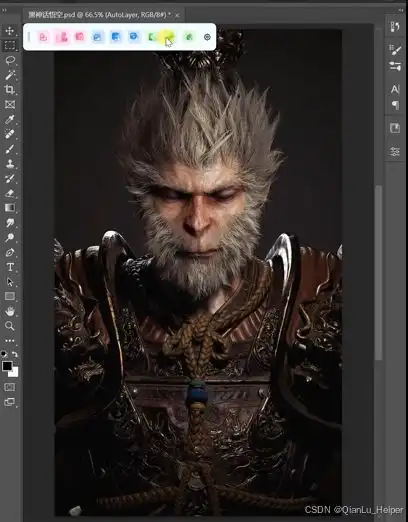This screenshot has width=408, height=522.
Task: Select the Path Selection tool
Action: point(10,282)
